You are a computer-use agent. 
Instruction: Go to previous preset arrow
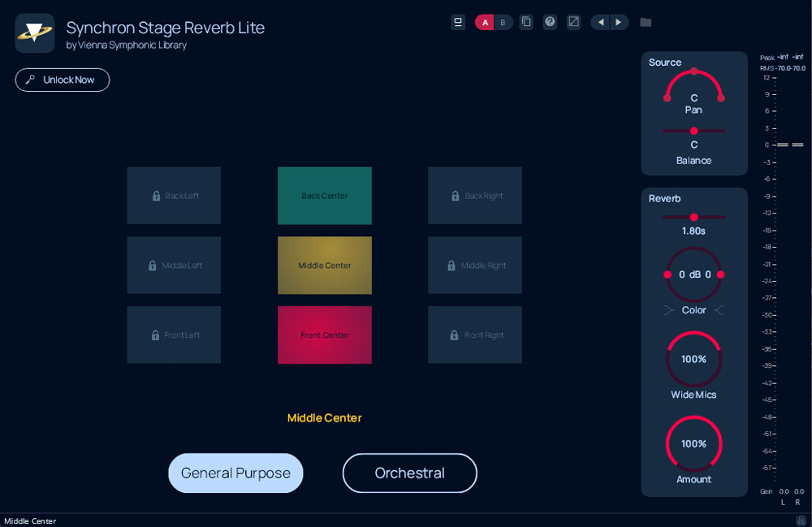point(601,22)
